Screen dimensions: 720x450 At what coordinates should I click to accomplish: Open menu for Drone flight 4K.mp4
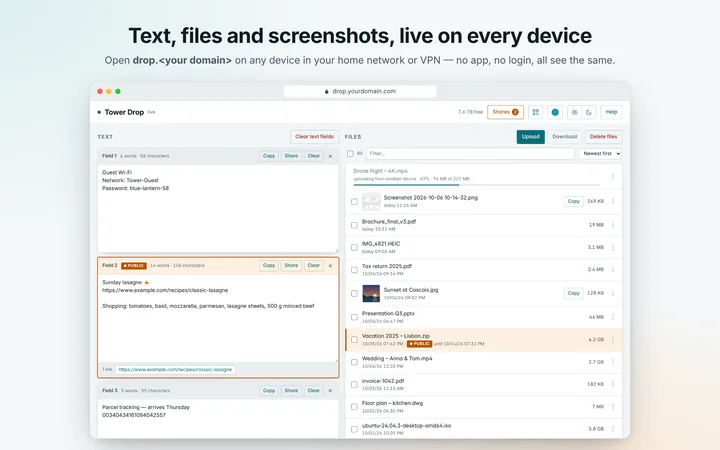click(x=613, y=176)
